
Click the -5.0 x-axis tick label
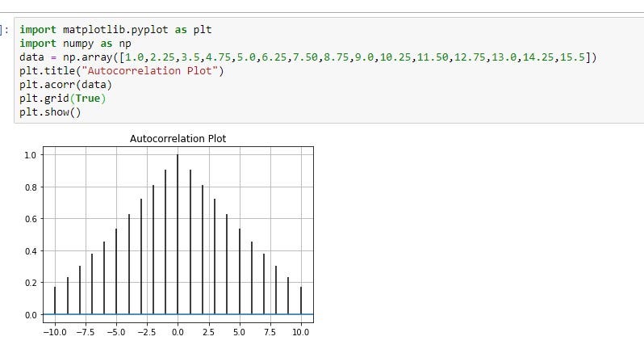coord(116,332)
